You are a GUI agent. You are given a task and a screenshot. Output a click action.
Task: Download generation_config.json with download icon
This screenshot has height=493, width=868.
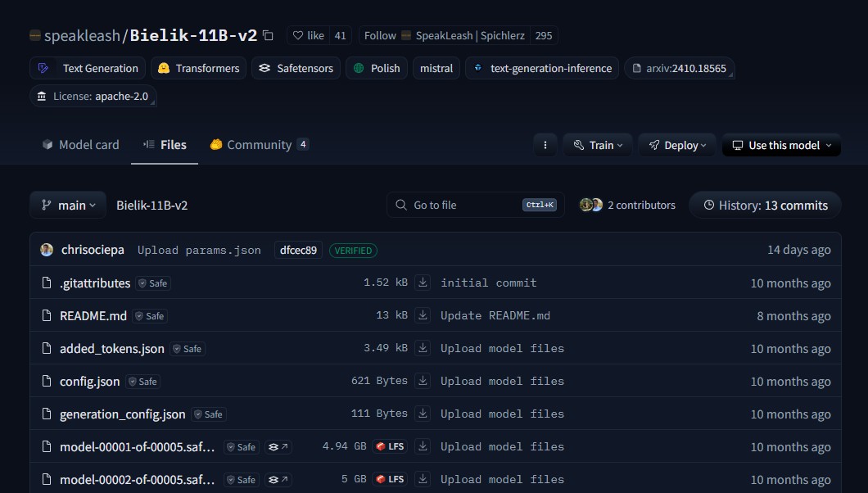pos(423,414)
